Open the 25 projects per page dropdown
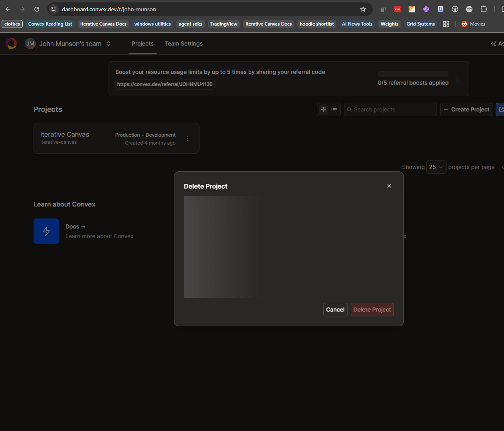This screenshot has height=431, width=504. pos(436,167)
